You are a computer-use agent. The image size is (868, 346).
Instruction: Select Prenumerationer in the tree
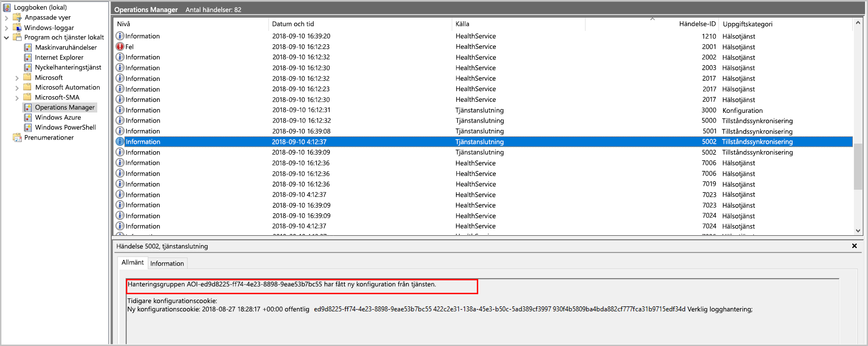(49, 137)
